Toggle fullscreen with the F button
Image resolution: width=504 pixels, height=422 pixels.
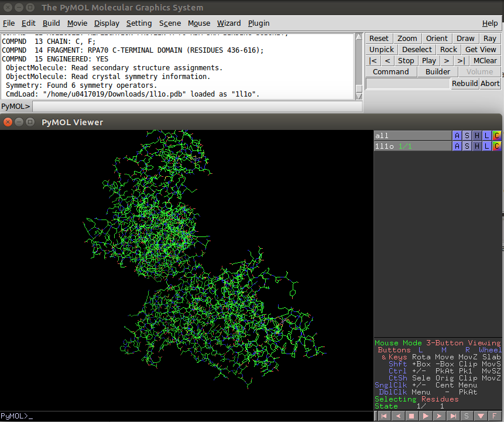(495, 416)
